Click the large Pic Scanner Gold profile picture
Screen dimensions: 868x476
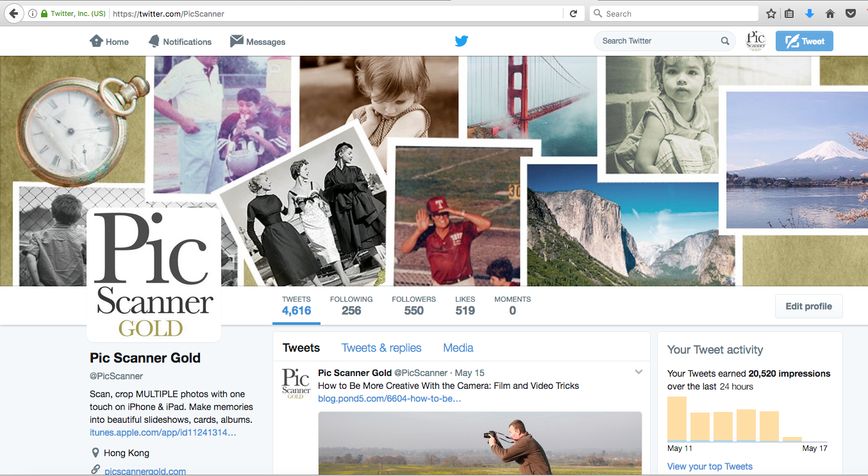[154, 274]
